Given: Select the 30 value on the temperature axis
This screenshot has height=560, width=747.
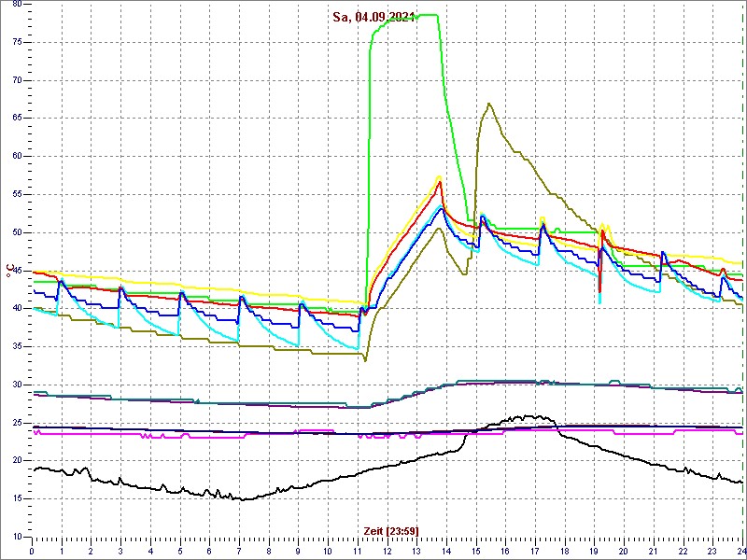Looking at the screenshot, I should pos(17,385).
